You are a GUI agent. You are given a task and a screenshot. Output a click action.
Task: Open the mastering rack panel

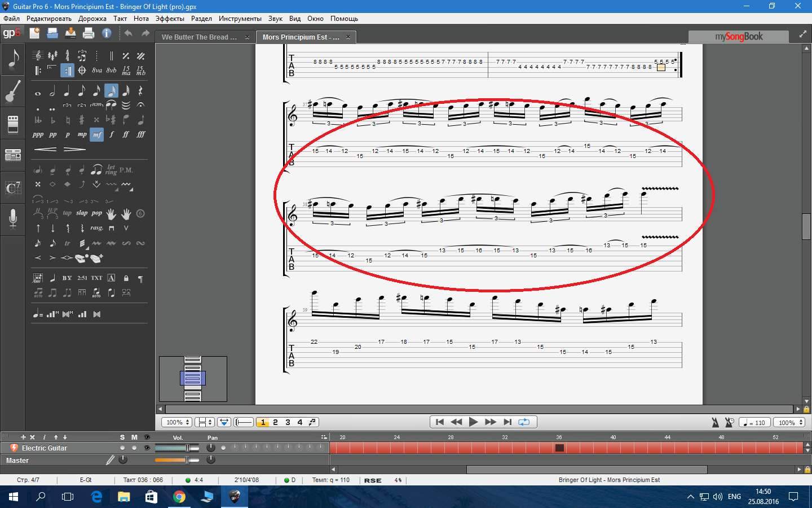coord(13,154)
